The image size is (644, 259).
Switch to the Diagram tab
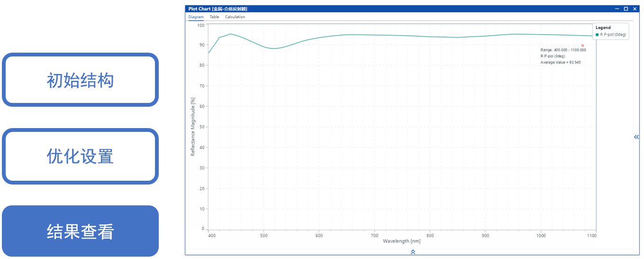[x=196, y=17]
